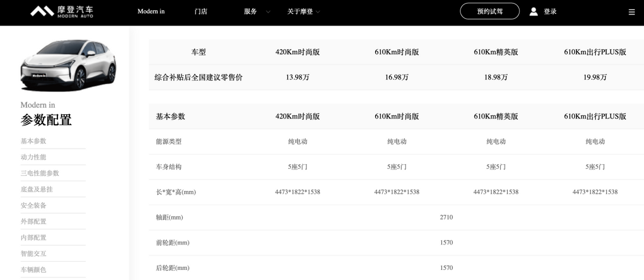Select 610Km时尚版 in the 车型 row
The image size is (644, 280).
(x=397, y=52)
